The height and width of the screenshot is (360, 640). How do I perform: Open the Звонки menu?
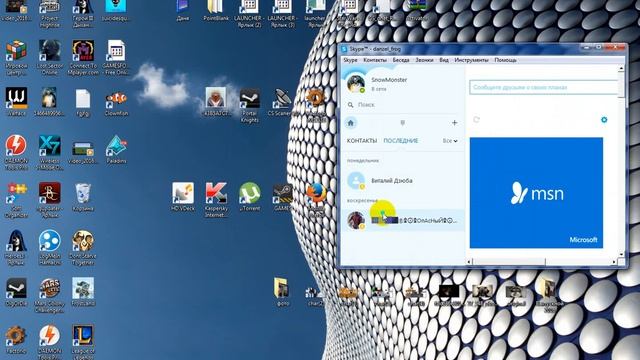coord(424,60)
